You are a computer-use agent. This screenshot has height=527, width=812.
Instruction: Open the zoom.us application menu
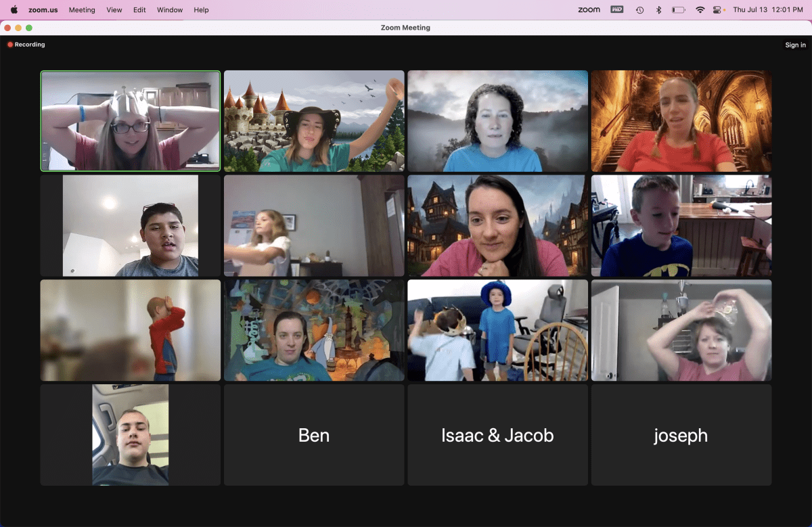(x=43, y=9)
